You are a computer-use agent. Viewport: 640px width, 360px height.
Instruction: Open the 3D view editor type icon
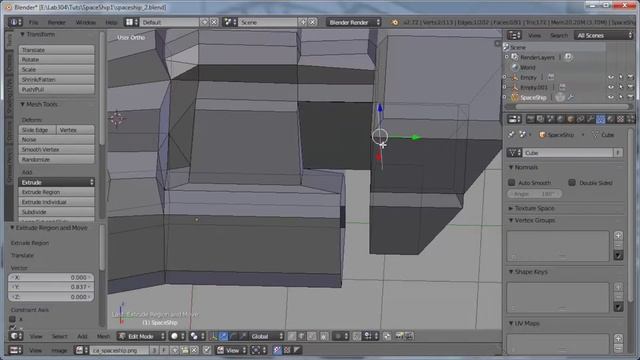click(16, 336)
